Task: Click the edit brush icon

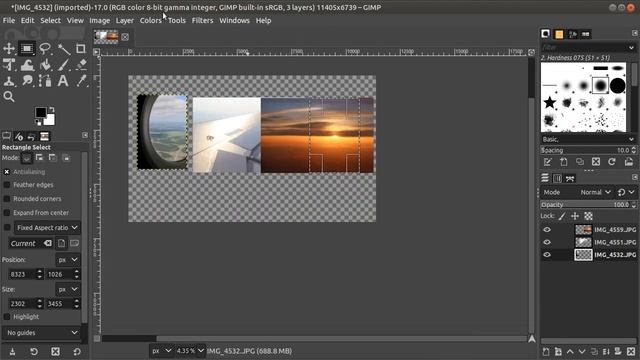Action: point(547,162)
